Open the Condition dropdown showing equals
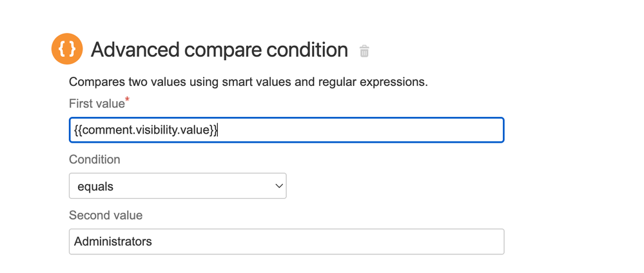 [177, 187]
